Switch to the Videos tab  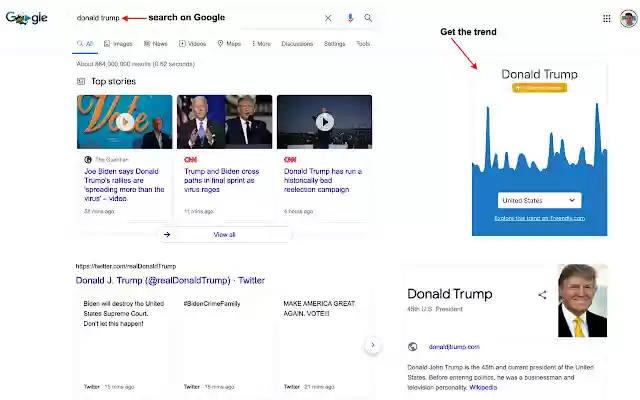[192, 44]
